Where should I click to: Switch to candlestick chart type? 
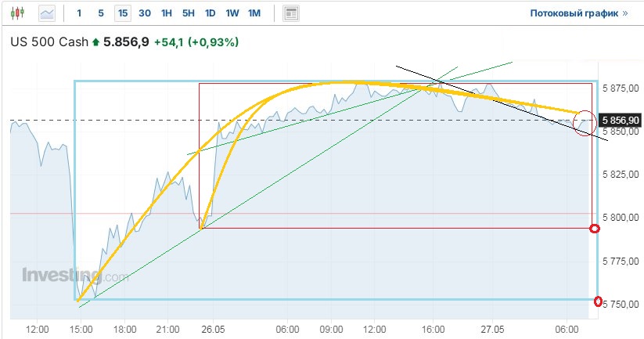point(19,13)
